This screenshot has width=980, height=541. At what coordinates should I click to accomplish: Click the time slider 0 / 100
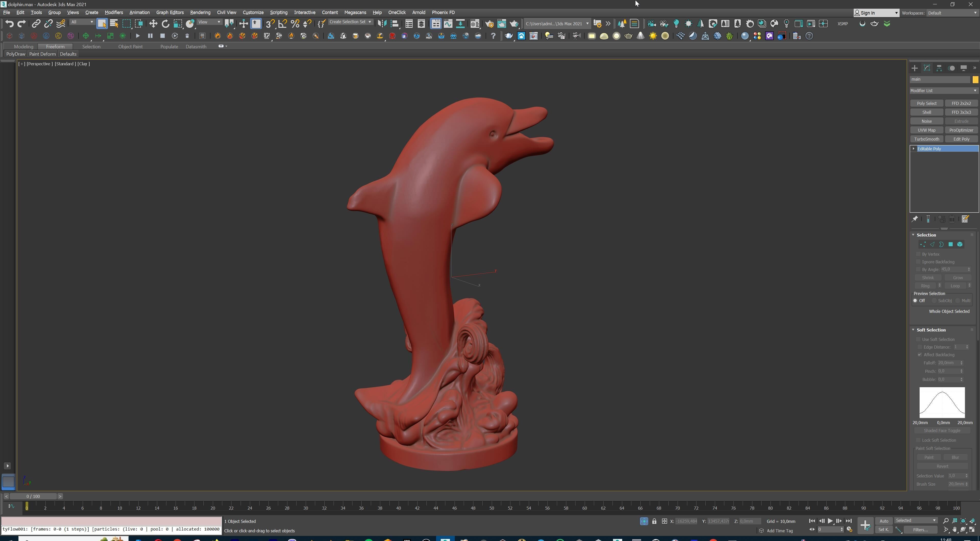(x=33, y=496)
